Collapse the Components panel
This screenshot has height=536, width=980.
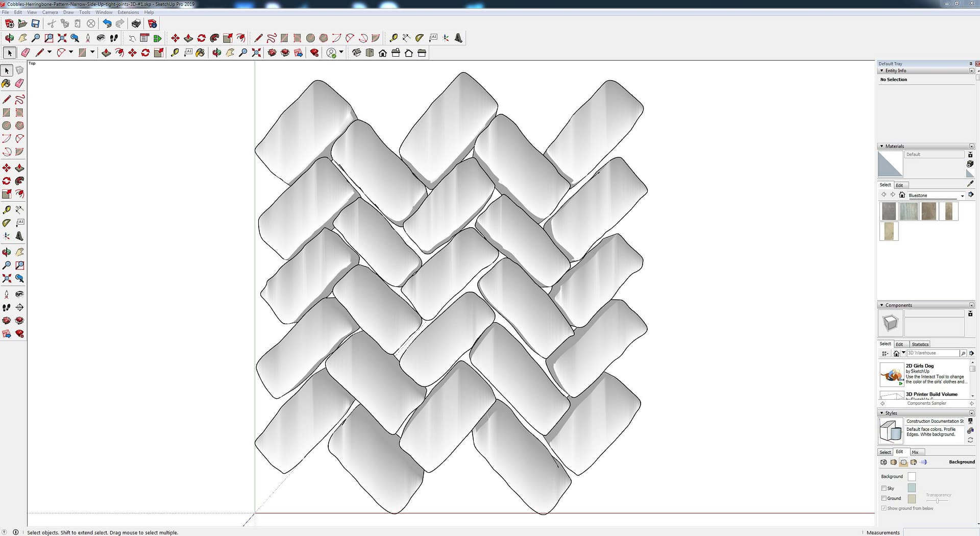(881, 305)
